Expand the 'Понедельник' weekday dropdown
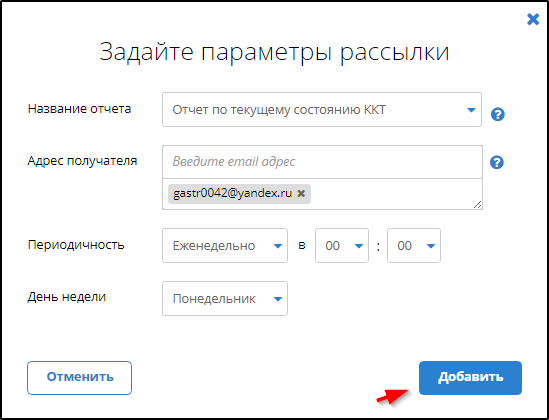The height and width of the screenshot is (420, 549). tap(225, 299)
